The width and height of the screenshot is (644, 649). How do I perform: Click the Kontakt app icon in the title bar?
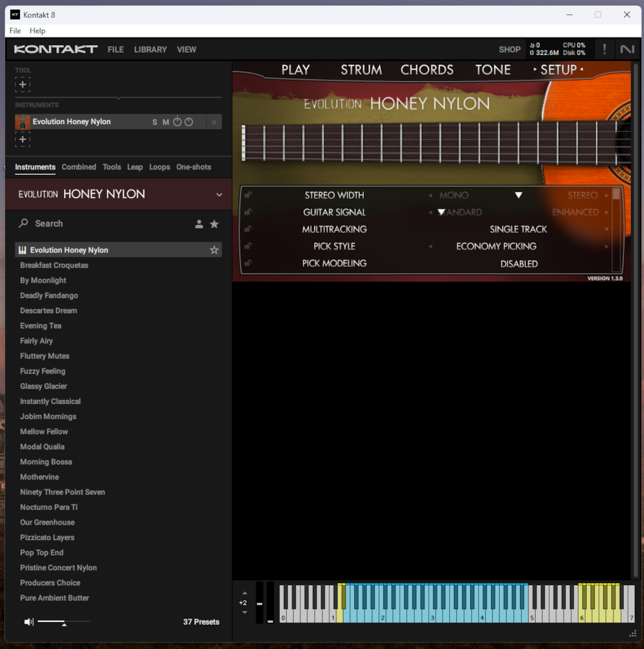pyautogui.click(x=15, y=14)
